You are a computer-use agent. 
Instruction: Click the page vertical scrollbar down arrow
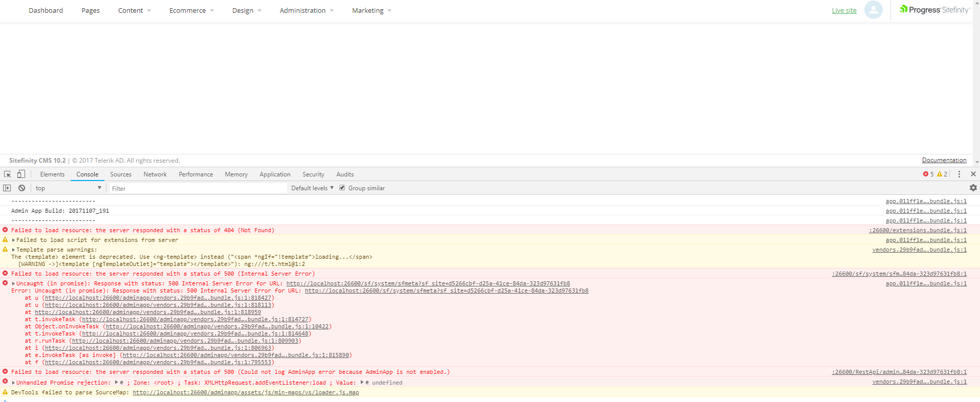coord(976,162)
